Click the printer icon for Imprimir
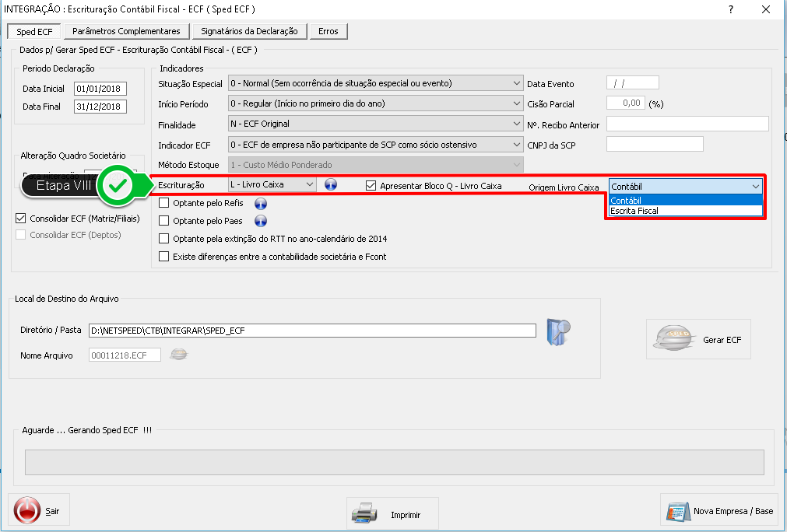 364,514
